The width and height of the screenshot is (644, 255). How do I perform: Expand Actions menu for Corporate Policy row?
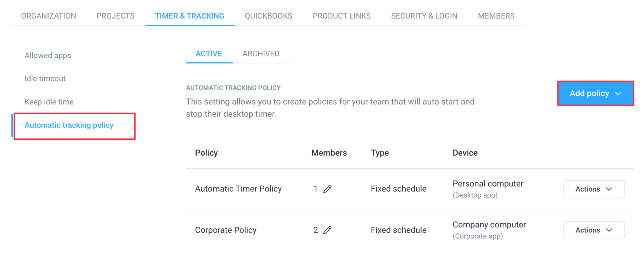[x=593, y=230]
